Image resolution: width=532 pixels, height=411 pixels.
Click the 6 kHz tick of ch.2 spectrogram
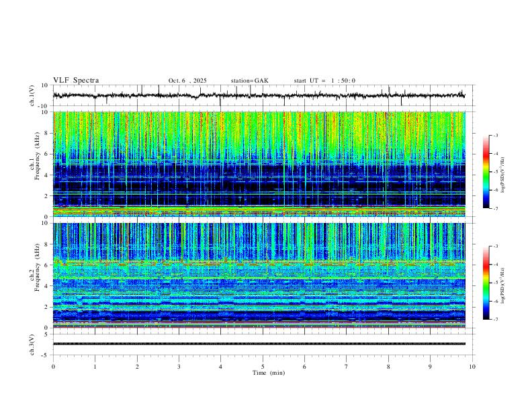click(47, 265)
